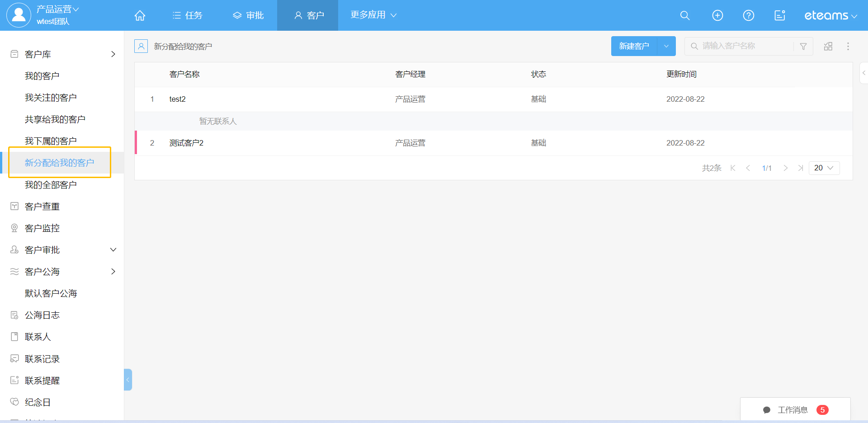Switch to the 任务 tab
Screen dimensions: 868x423
pos(188,15)
